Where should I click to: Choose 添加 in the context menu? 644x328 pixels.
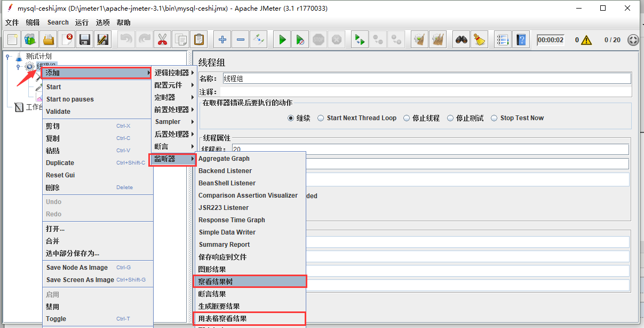(x=98, y=73)
